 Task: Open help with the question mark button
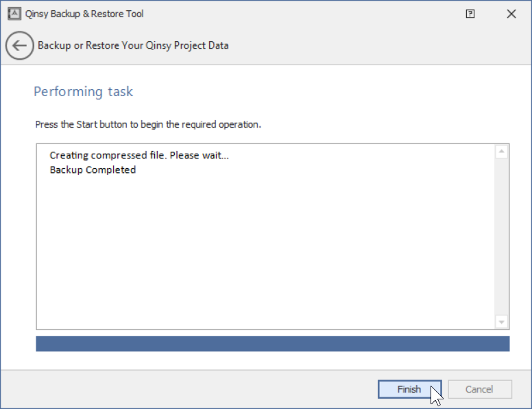tap(470, 14)
